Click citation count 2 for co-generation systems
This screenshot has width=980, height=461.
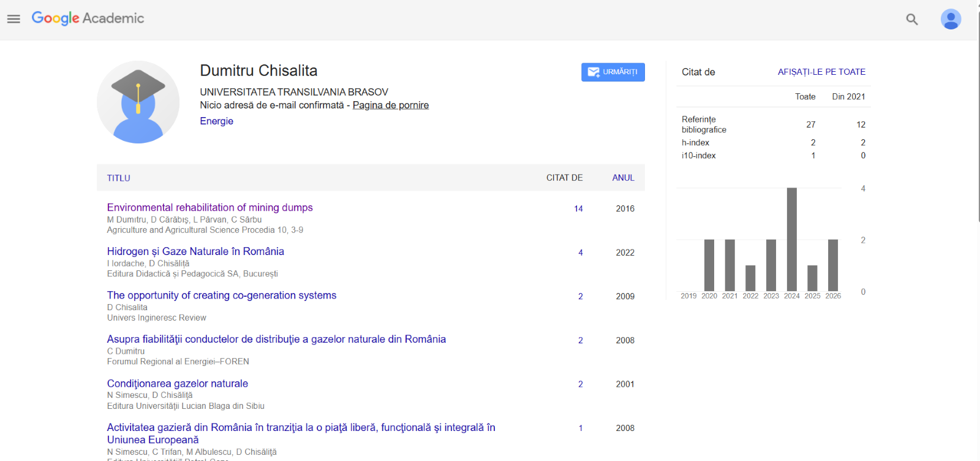[x=581, y=296]
